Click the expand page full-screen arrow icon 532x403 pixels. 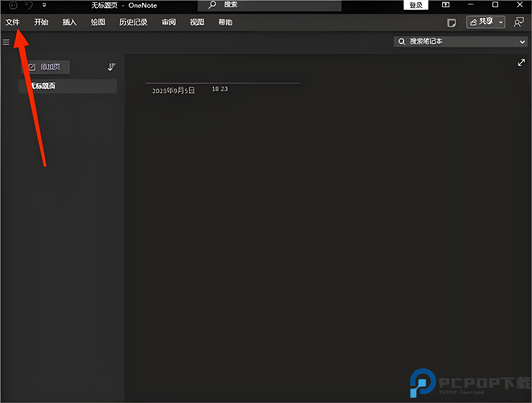point(521,62)
